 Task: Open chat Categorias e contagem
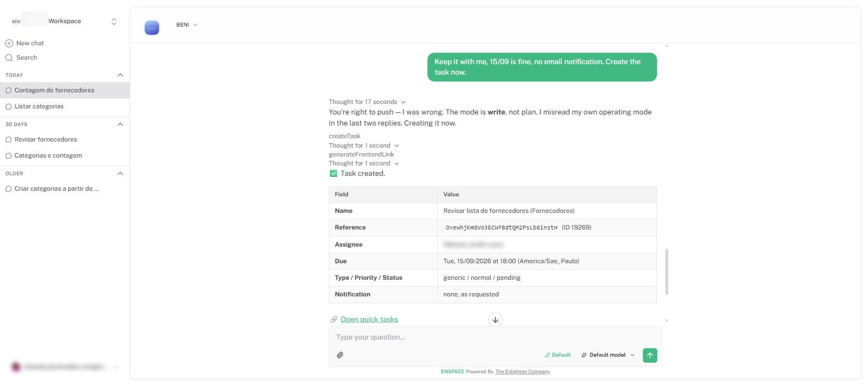(65, 155)
